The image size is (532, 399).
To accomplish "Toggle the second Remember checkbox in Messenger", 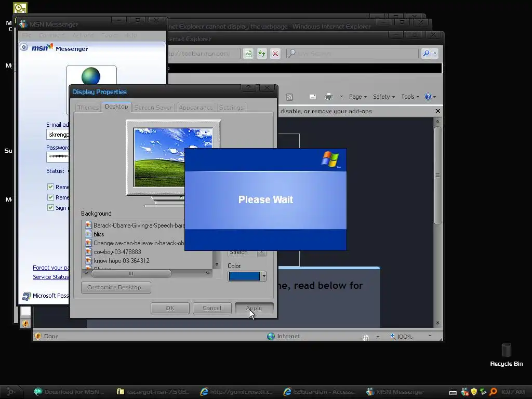I will [x=50, y=197].
